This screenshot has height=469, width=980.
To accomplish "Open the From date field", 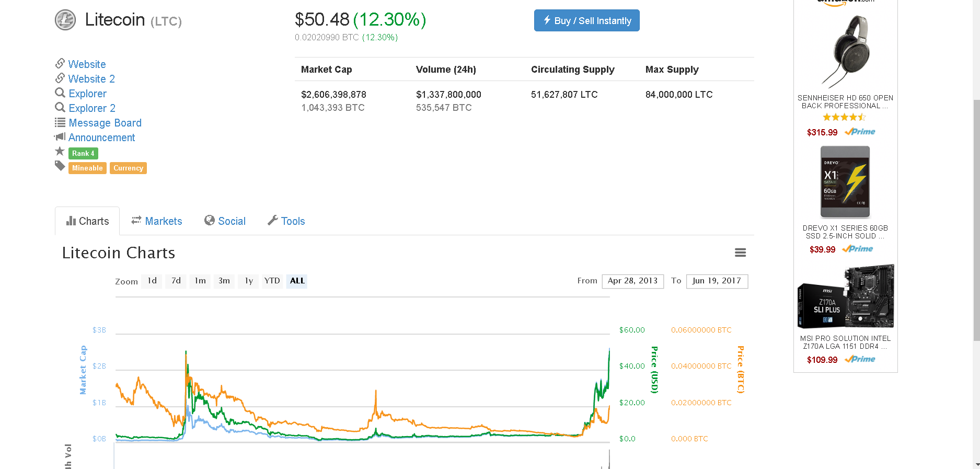I will pyautogui.click(x=632, y=281).
